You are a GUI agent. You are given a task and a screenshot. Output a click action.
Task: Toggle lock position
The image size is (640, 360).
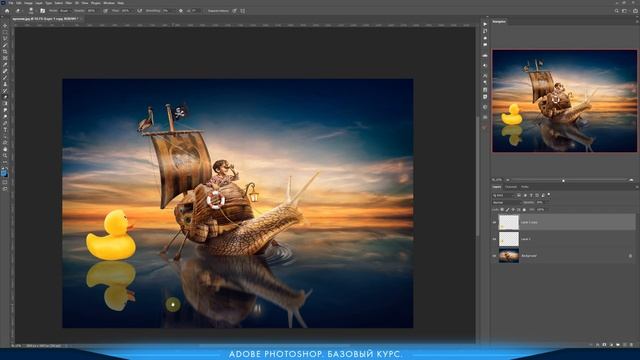[x=513, y=209]
